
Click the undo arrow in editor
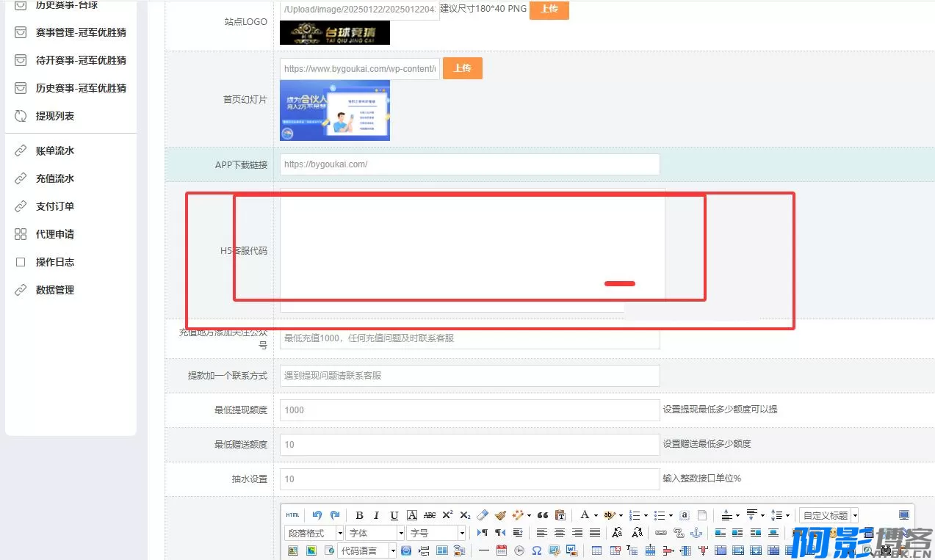pyautogui.click(x=317, y=515)
